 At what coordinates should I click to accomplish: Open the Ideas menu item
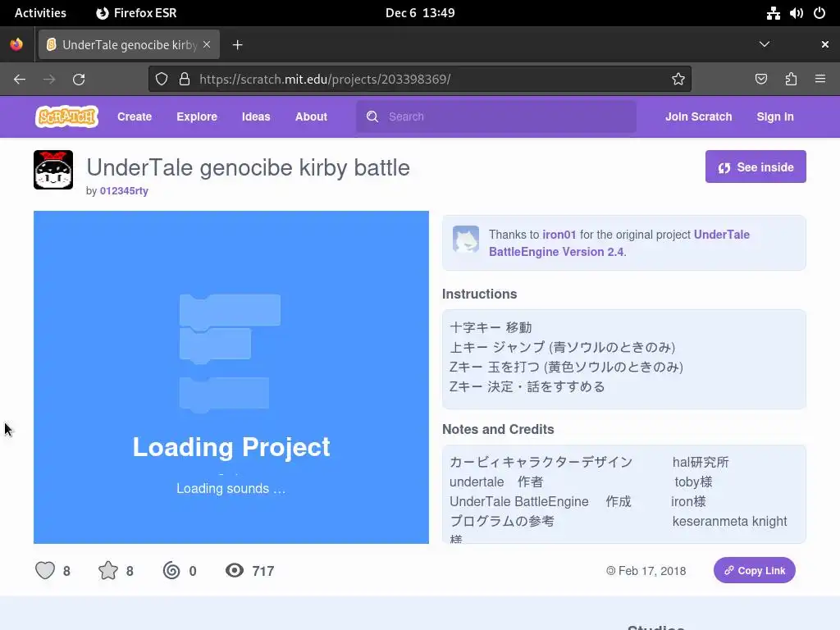(x=256, y=116)
